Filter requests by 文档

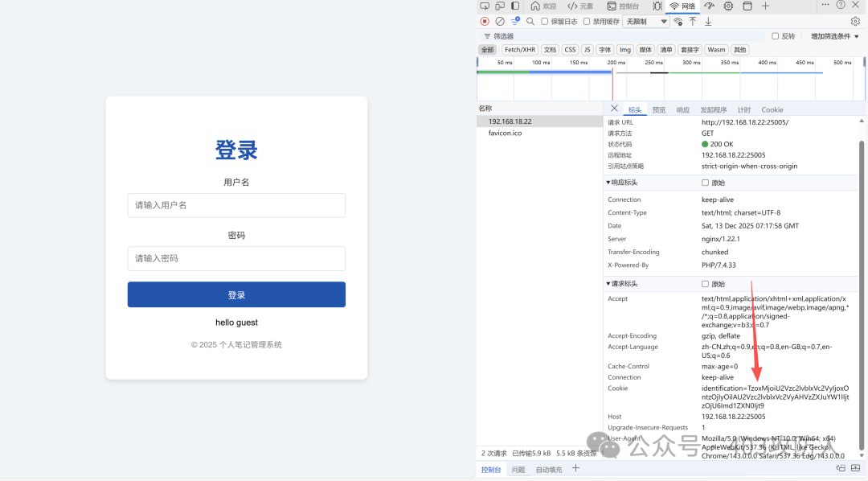(550, 50)
